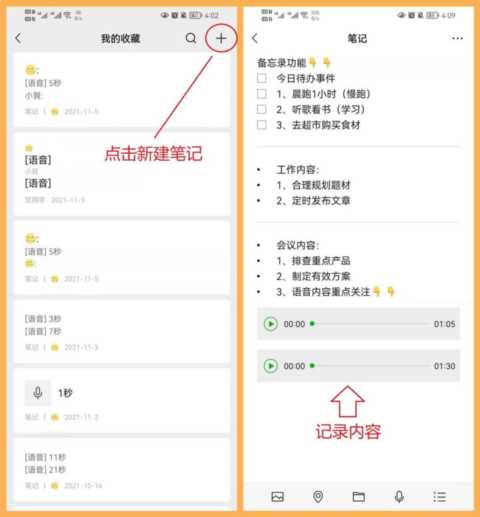Play the 01:05 voice recording

(271, 324)
